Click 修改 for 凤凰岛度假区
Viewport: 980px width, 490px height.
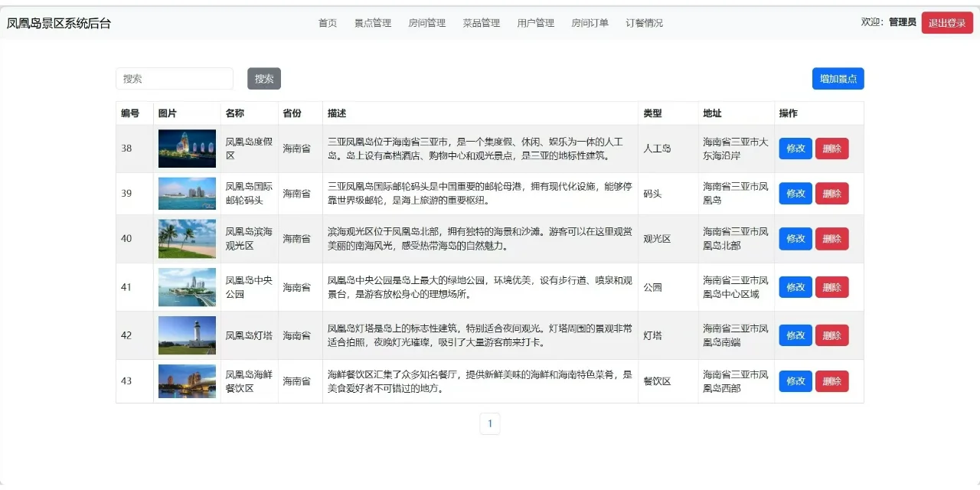(795, 149)
